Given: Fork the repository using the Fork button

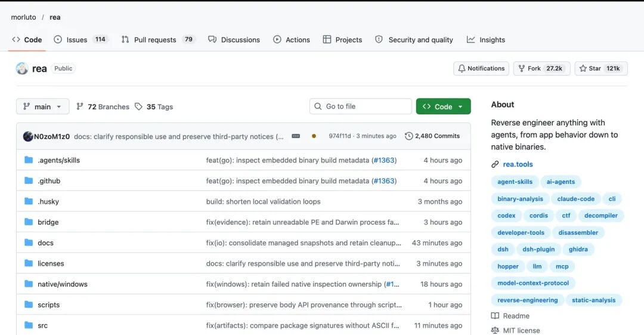Looking at the screenshot, I should 541,68.
